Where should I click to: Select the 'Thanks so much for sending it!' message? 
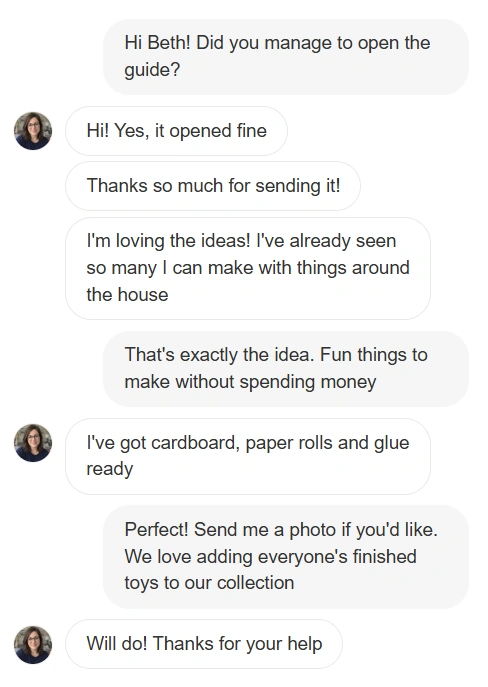tap(213, 186)
